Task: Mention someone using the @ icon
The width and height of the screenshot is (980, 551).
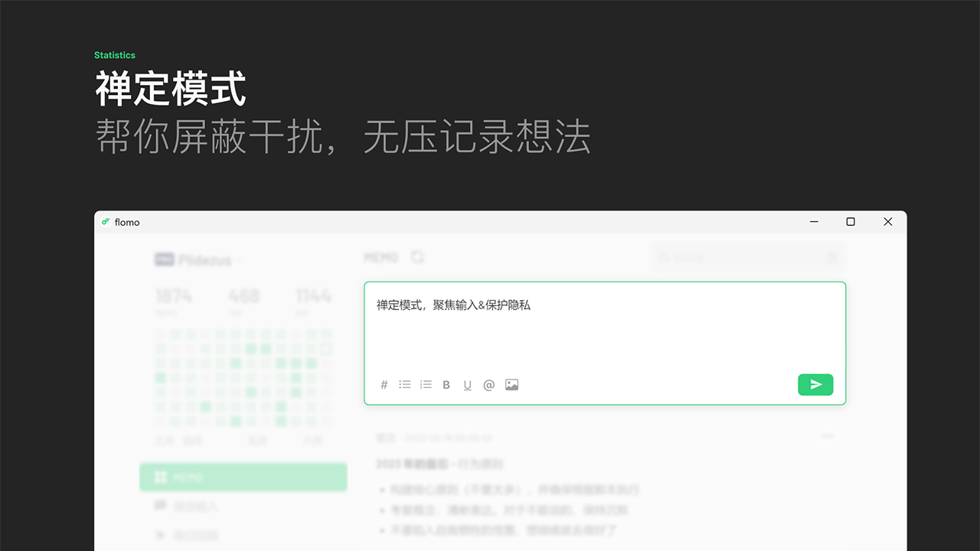Action: [x=489, y=384]
